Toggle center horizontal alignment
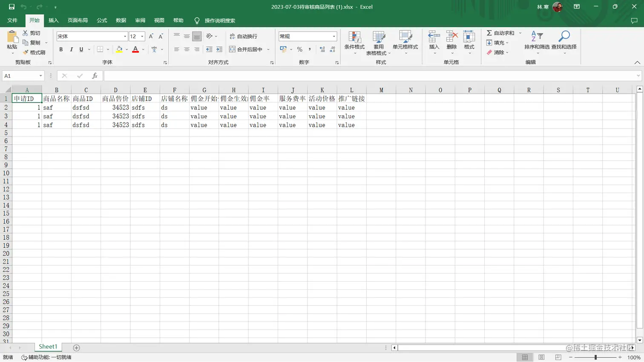 (187, 49)
